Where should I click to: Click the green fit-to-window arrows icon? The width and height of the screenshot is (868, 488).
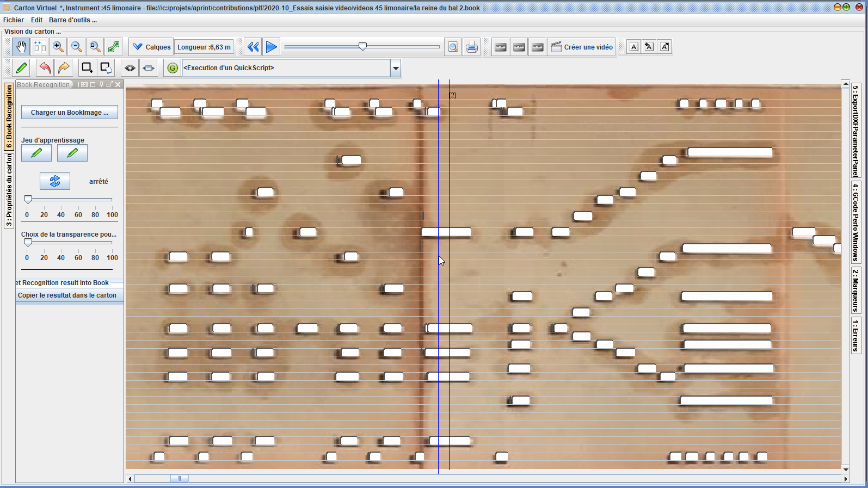point(113,47)
